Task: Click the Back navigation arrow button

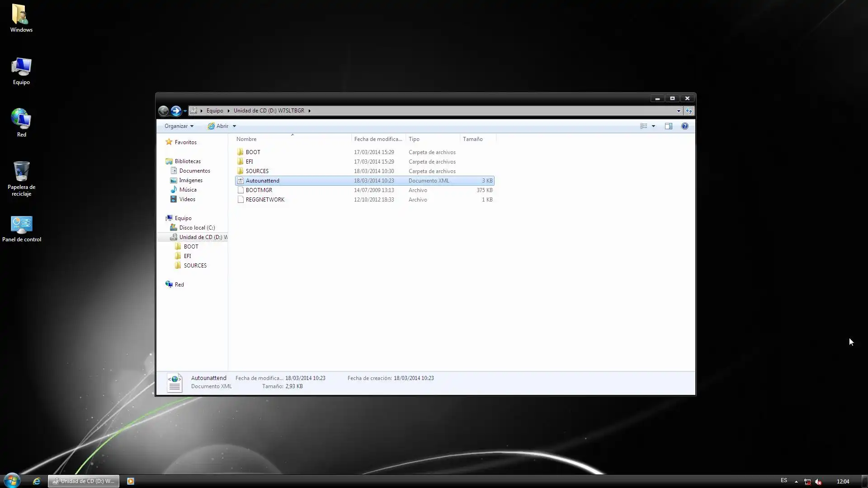Action: pos(163,111)
